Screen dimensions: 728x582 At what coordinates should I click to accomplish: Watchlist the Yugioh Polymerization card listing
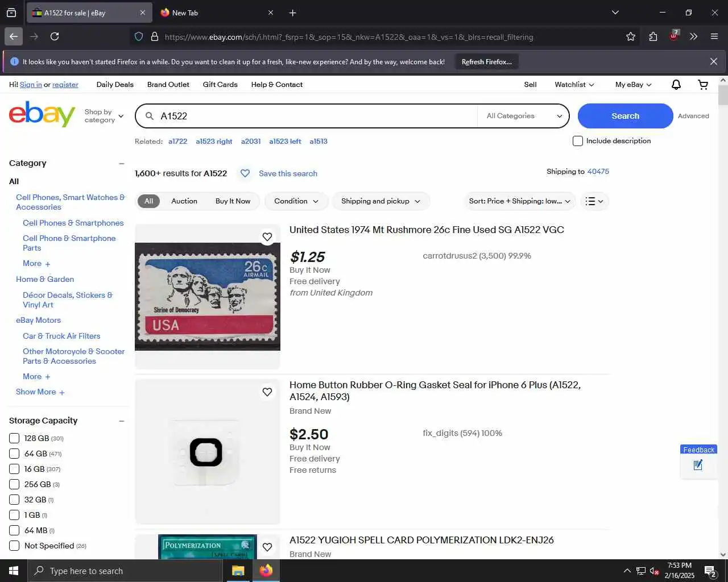tap(267, 547)
